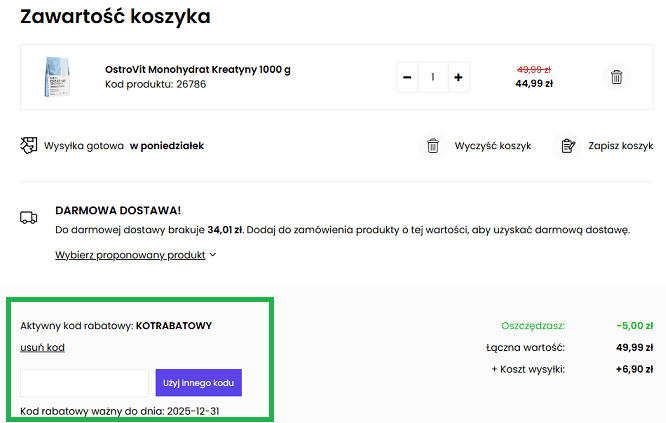
Task: Click the delivery truck icon
Action: point(29,217)
